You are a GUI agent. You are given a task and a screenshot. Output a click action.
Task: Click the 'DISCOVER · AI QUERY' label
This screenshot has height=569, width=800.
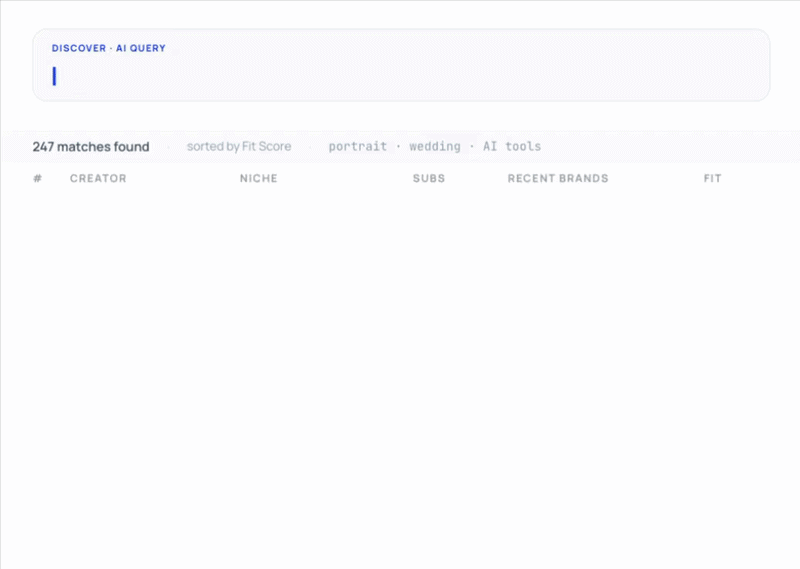click(x=109, y=48)
